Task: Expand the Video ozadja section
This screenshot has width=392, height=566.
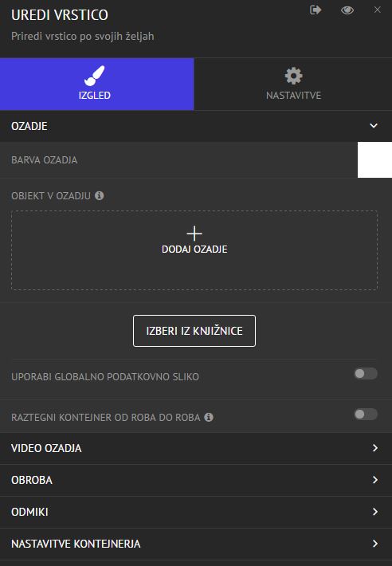Action: click(196, 448)
